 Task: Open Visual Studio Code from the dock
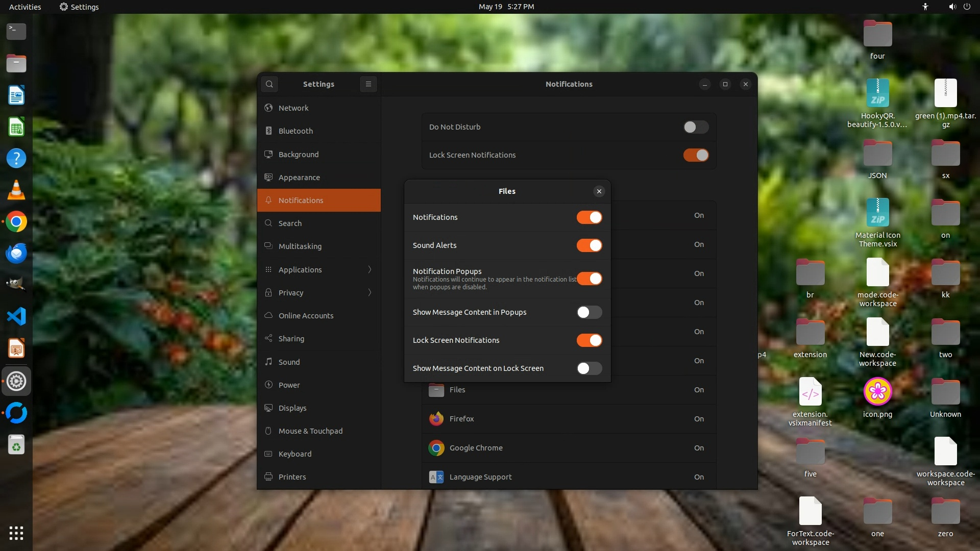tap(16, 317)
